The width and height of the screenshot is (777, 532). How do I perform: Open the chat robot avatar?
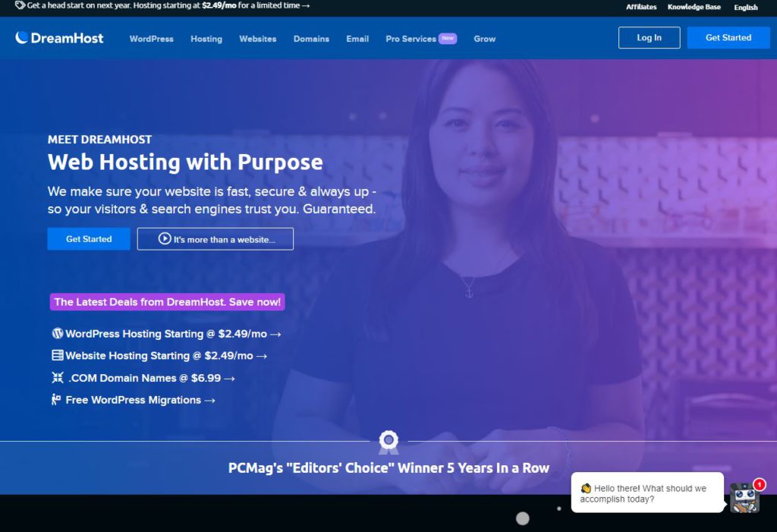(744, 498)
